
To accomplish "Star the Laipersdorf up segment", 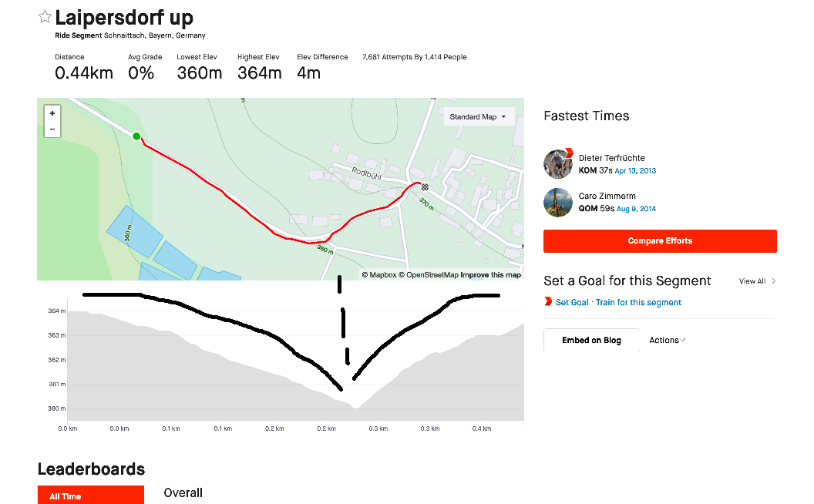I will [45, 17].
